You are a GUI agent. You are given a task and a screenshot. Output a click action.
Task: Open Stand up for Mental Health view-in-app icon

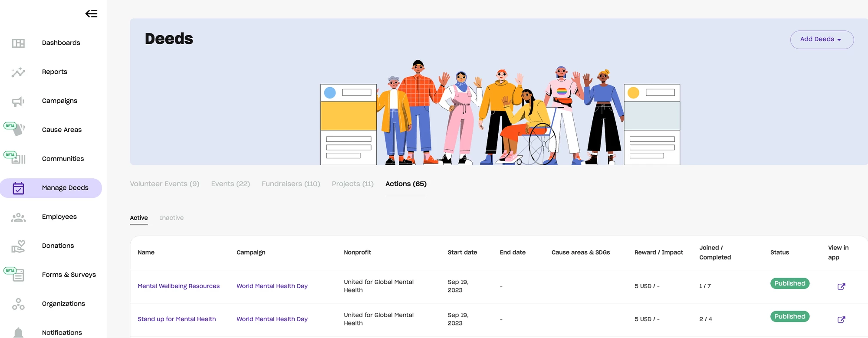click(841, 319)
